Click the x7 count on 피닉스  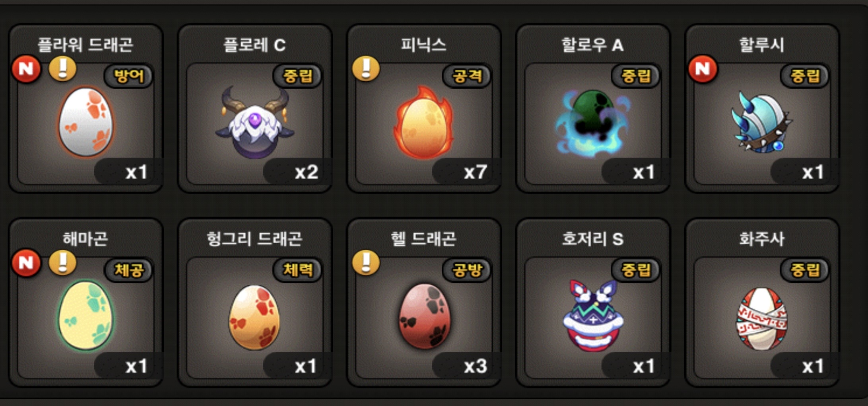click(x=475, y=172)
